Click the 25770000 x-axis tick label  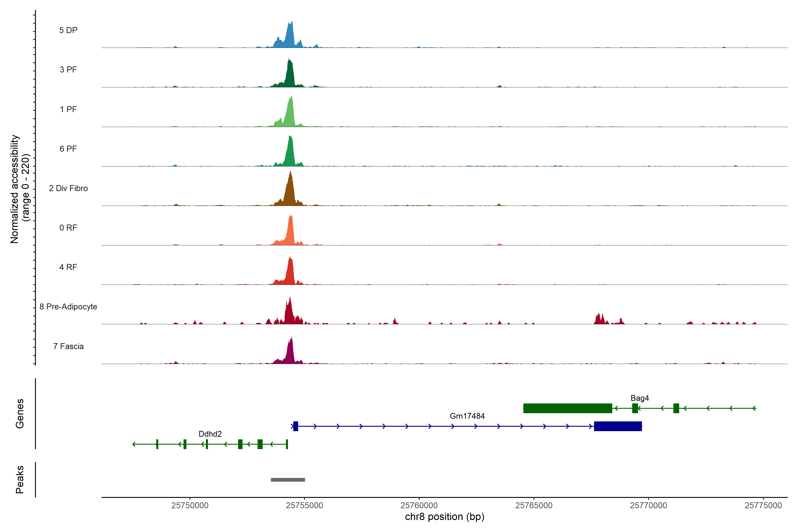pos(648,506)
